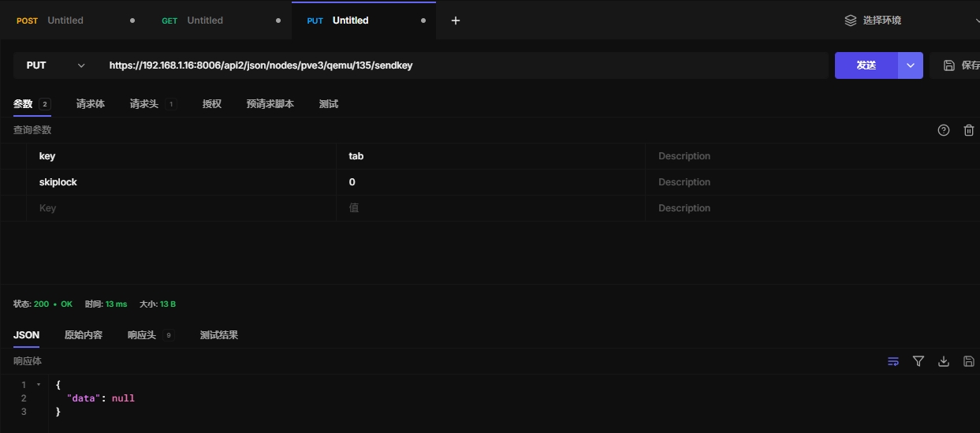Click the filter funnel icon in response toolbar

(918, 361)
